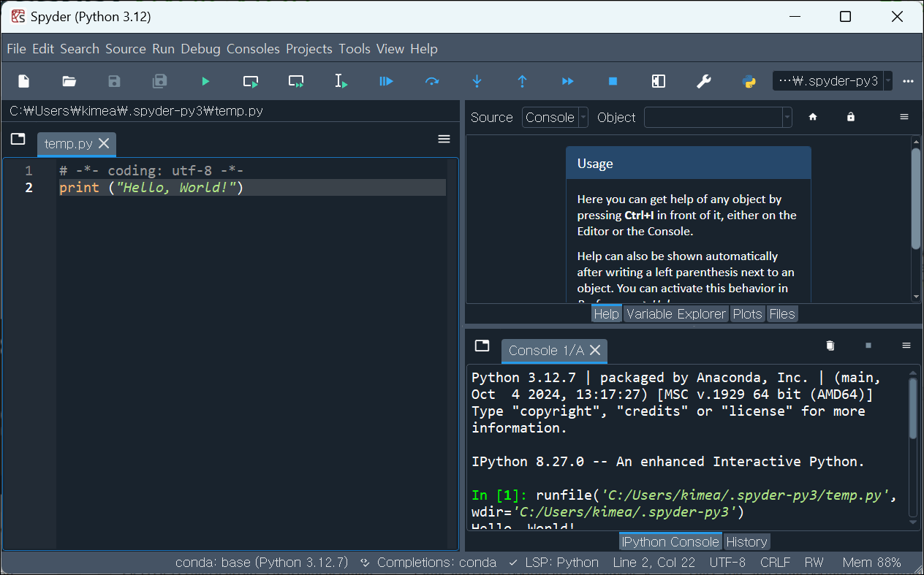Maximize current pane icon
Viewport: 924px width, 575px height.
pyautogui.click(x=659, y=81)
